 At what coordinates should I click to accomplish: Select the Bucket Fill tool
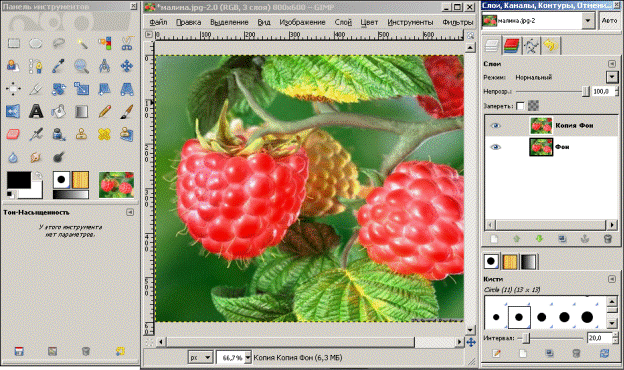pos(58,111)
